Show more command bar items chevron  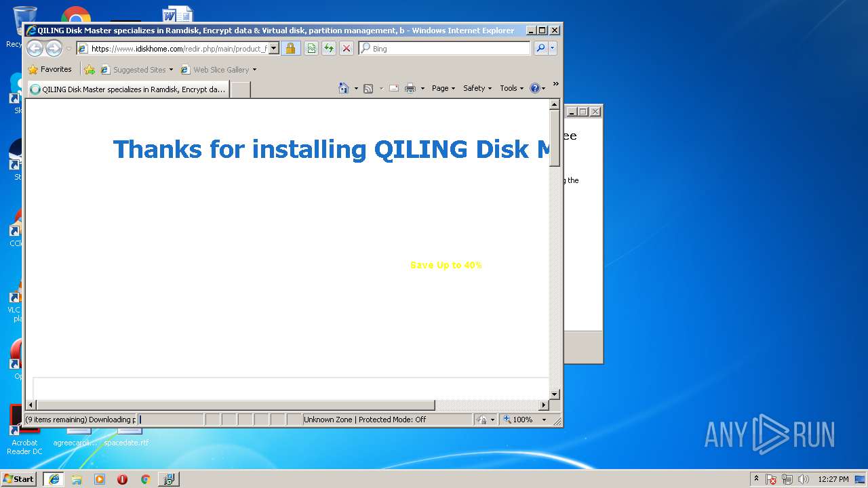[555, 84]
